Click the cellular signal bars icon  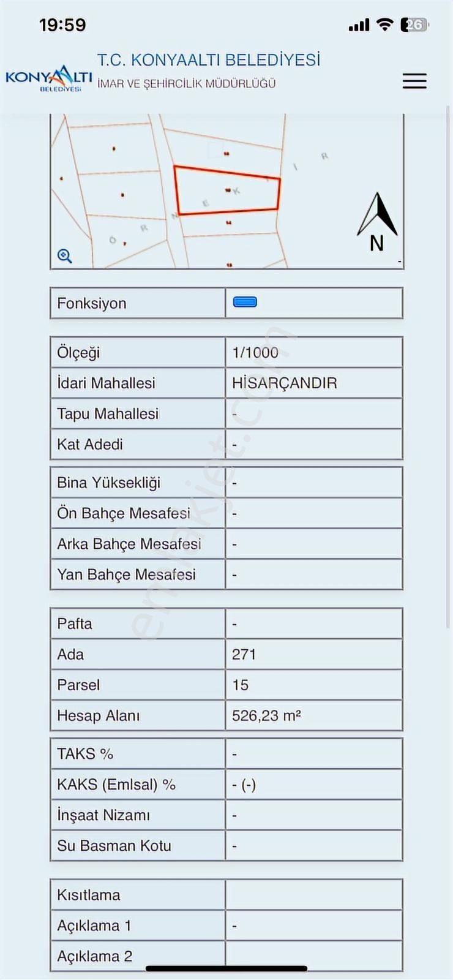click(359, 23)
